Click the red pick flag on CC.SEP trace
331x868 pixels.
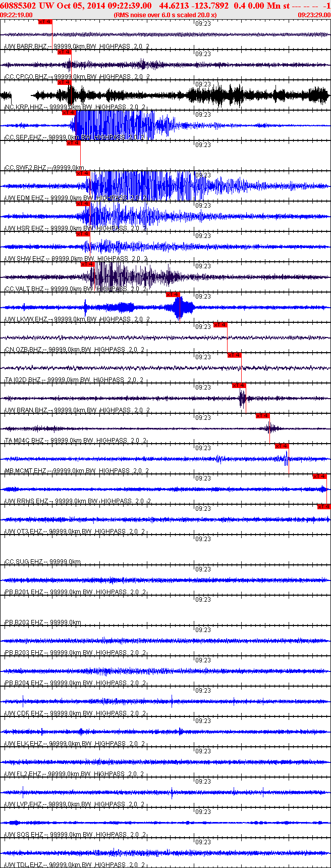coord(69,113)
